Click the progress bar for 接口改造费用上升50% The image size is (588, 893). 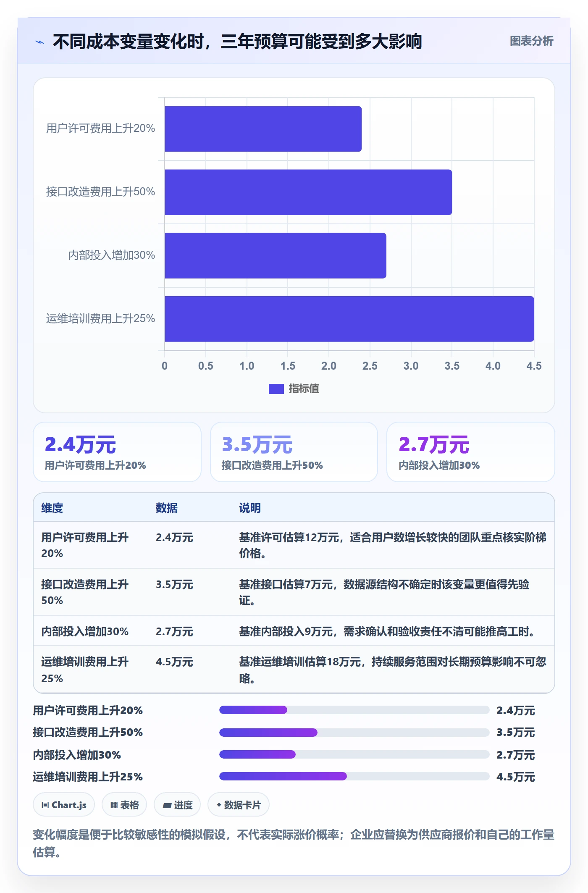click(x=354, y=733)
